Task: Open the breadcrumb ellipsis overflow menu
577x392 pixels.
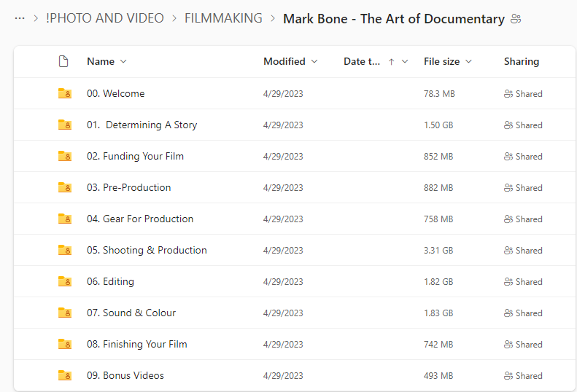Action: point(20,18)
